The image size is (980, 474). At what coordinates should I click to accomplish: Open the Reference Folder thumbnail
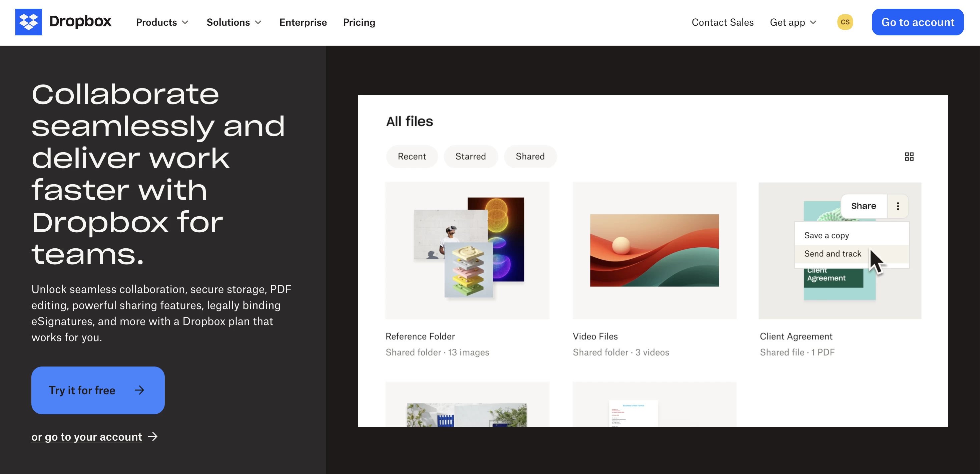click(x=467, y=250)
